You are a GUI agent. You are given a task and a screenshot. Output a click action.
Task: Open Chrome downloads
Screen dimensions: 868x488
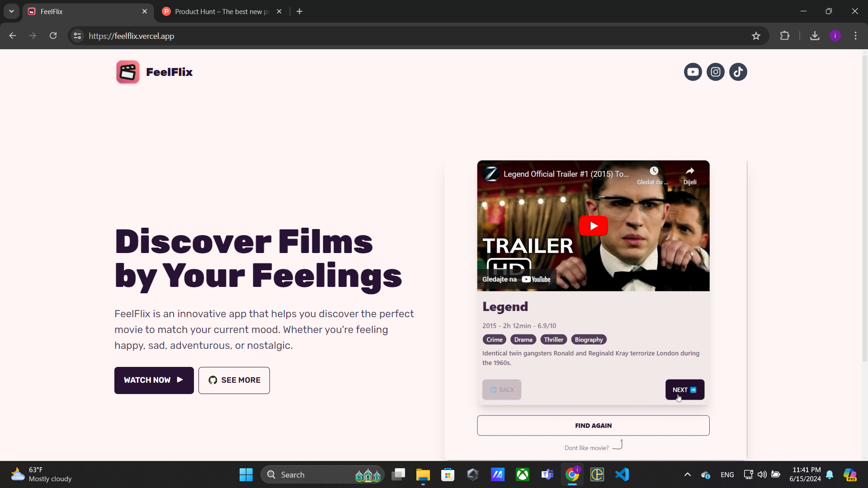coord(814,36)
